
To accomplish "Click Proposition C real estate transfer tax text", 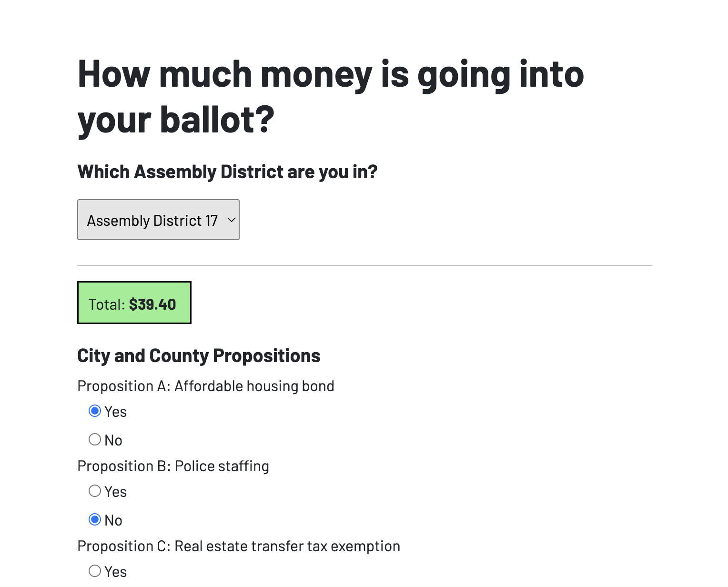I will tap(238, 546).
